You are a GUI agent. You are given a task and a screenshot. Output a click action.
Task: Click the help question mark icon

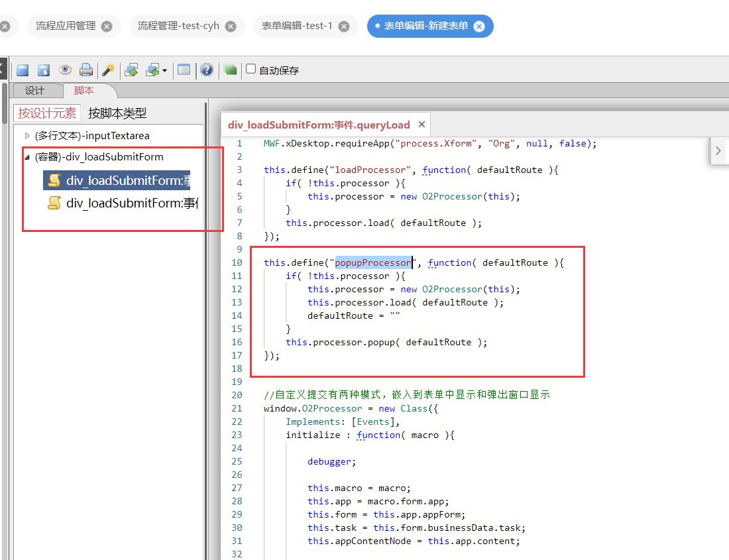(x=207, y=70)
